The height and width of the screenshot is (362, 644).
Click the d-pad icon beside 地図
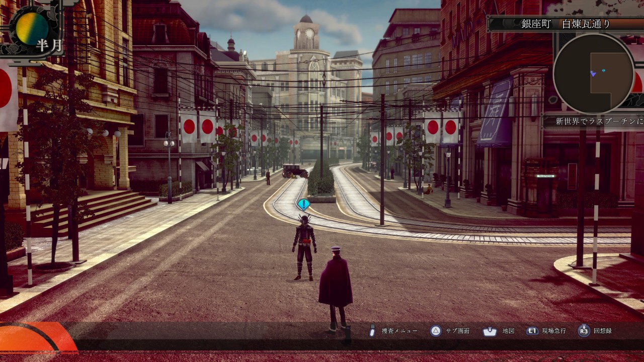(490, 331)
